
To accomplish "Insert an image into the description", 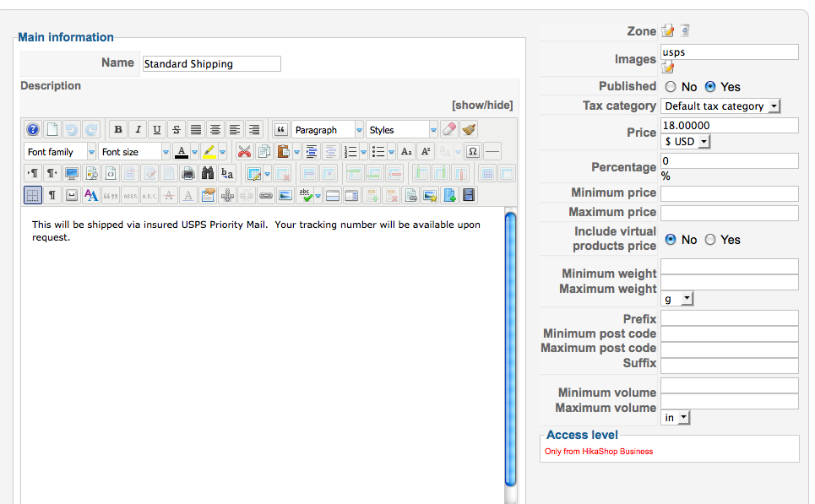I will (x=285, y=195).
